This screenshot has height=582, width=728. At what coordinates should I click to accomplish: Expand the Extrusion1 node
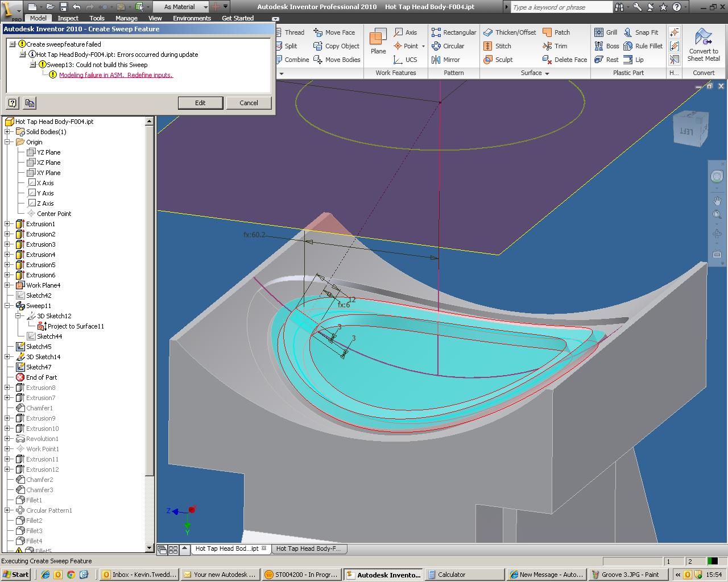point(7,224)
